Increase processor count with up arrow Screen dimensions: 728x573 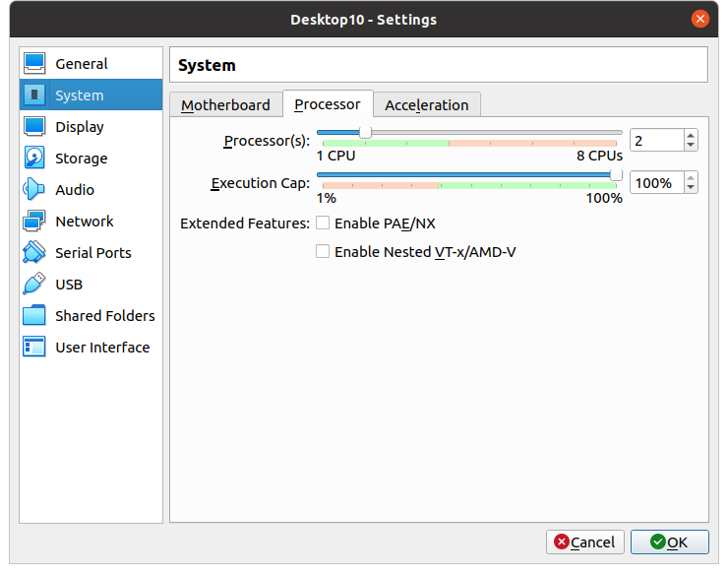coord(691,136)
